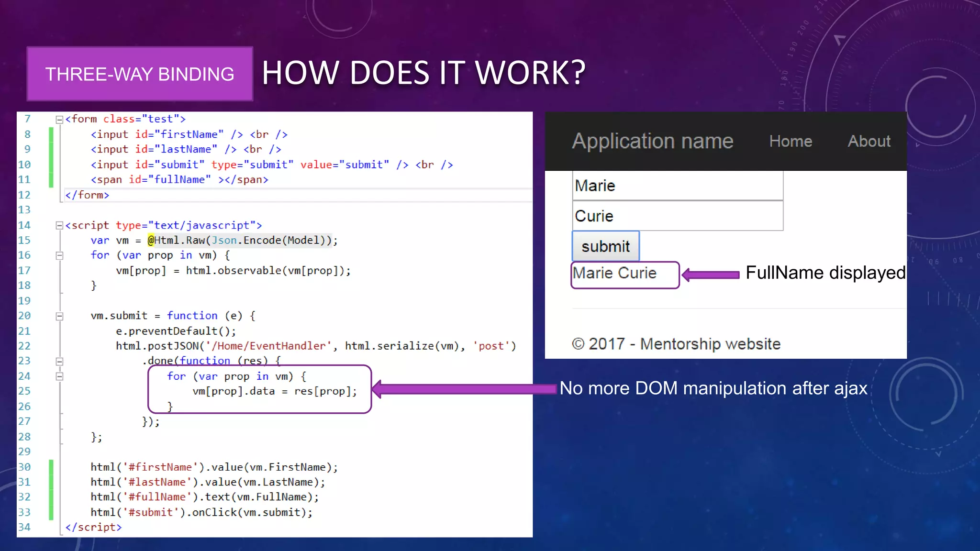Click the closing </script> tag

pyautogui.click(x=93, y=528)
